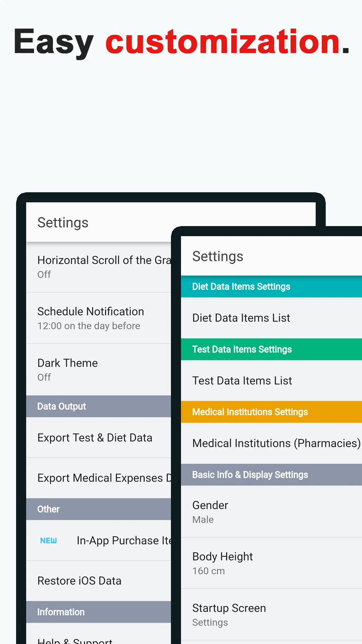Tap the Basic Info & Display Settings header
Viewport: 362px width, 644px height.
(x=271, y=475)
